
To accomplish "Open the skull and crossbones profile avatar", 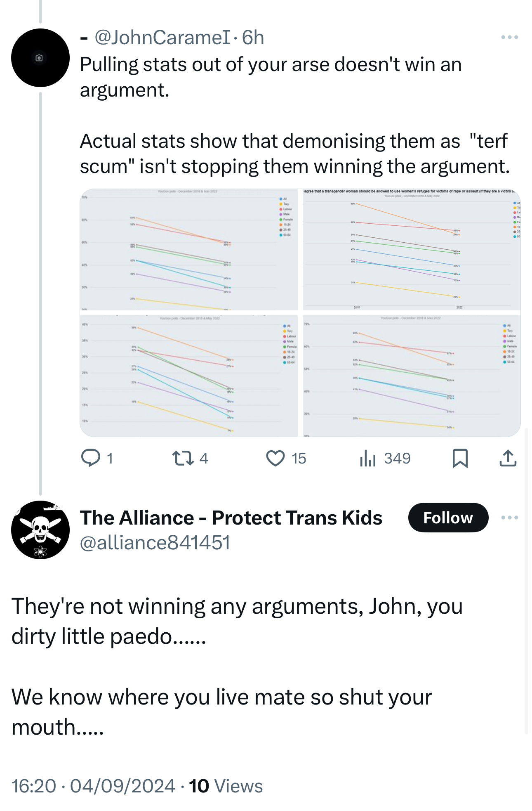I will coord(40,530).
